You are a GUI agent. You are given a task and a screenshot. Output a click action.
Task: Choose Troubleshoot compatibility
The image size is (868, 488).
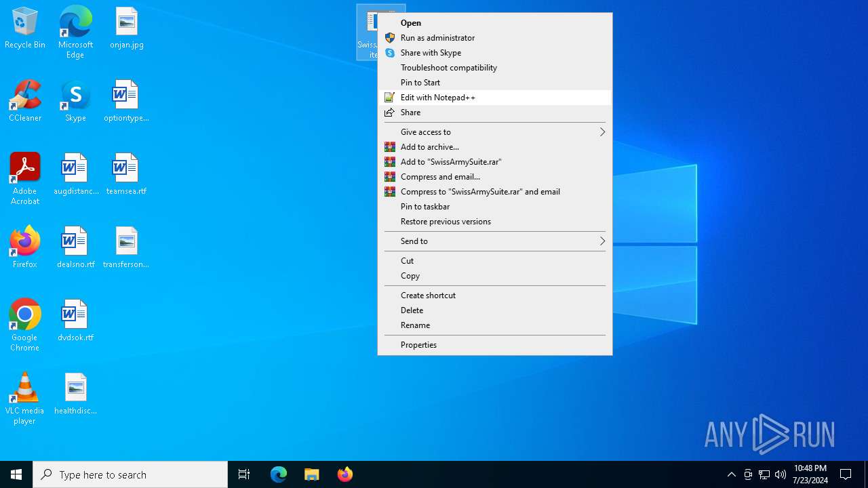pos(495,68)
